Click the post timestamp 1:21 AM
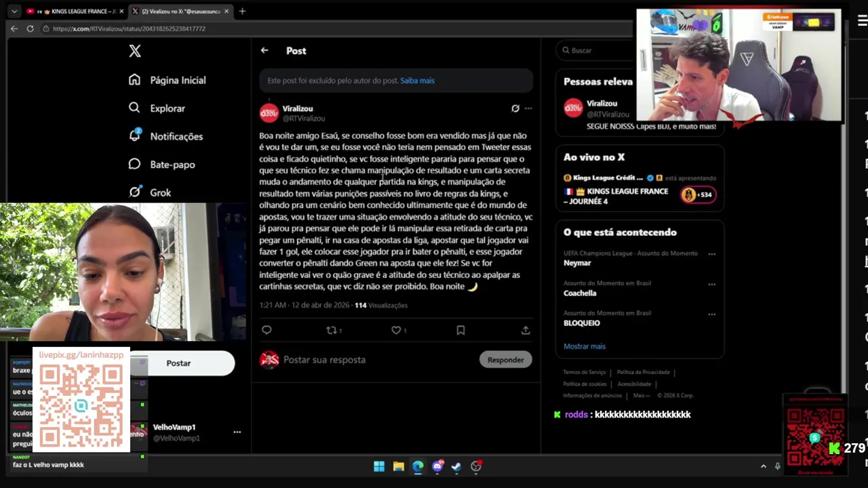Image resolution: width=868 pixels, height=488 pixels. [273, 306]
